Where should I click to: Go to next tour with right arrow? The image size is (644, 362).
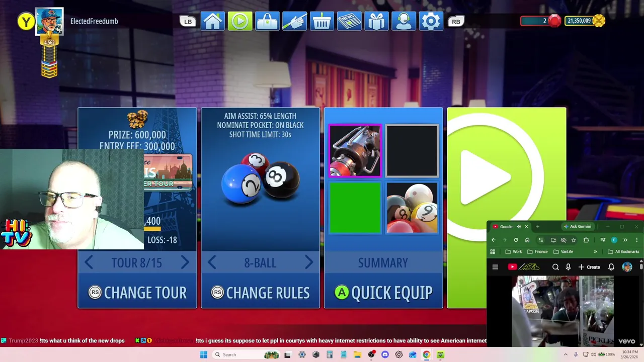coord(185,262)
